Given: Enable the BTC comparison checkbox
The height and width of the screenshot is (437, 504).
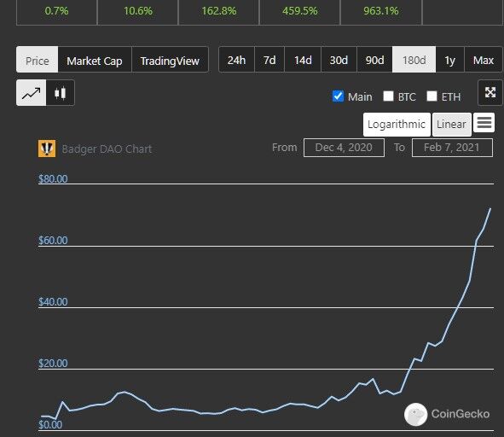Looking at the screenshot, I should point(388,96).
